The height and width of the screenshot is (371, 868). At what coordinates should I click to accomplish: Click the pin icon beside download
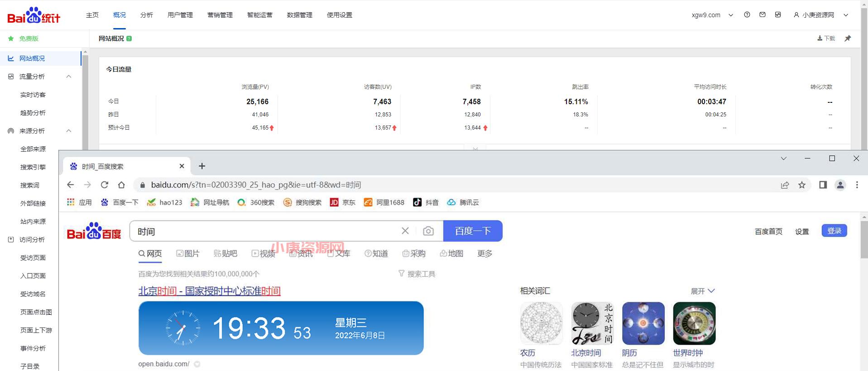pyautogui.click(x=848, y=39)
